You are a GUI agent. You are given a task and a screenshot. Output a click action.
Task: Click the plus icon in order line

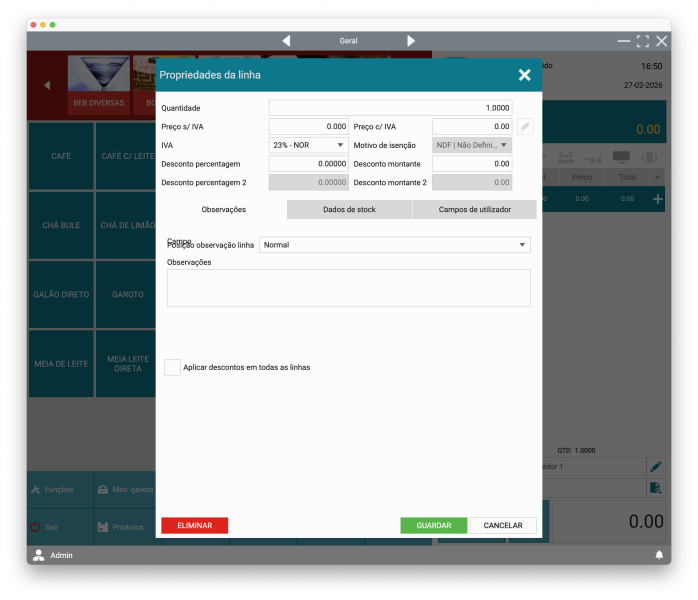(657, 199)
